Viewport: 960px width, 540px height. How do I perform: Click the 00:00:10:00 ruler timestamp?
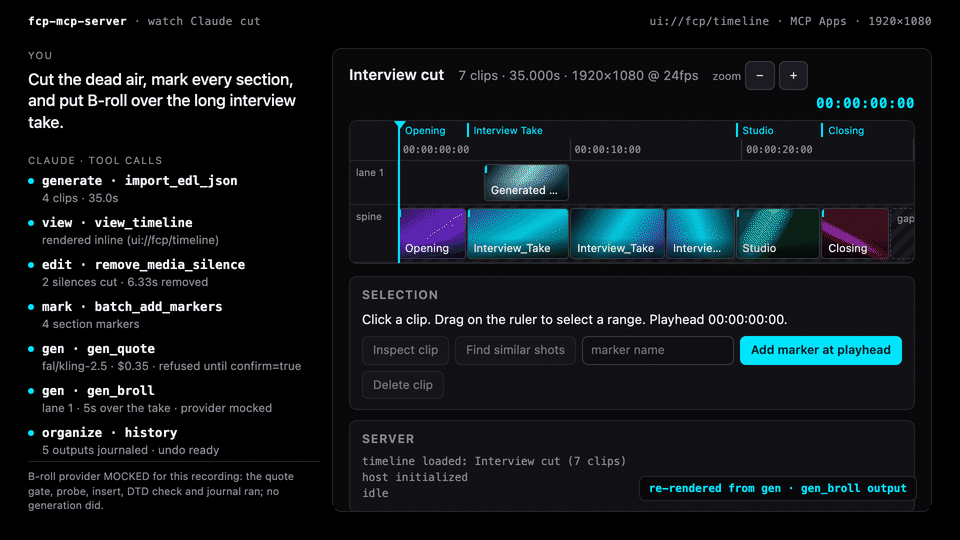pyautogui.click(x=607, y=149)
